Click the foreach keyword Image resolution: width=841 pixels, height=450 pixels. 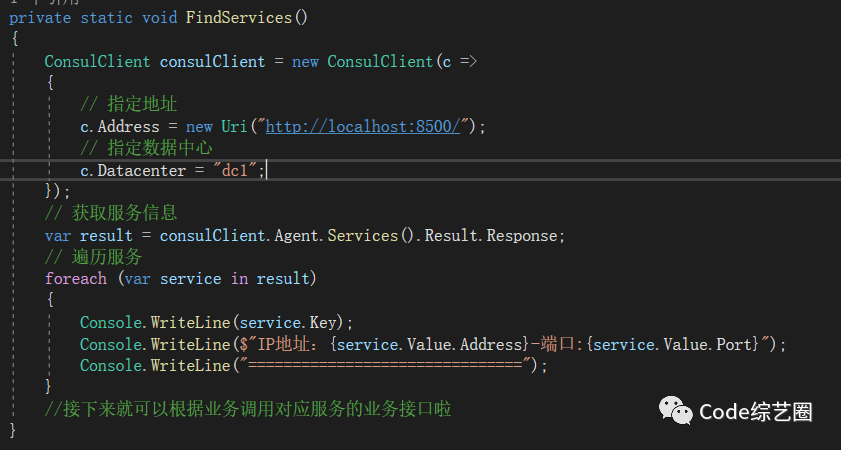75,278
